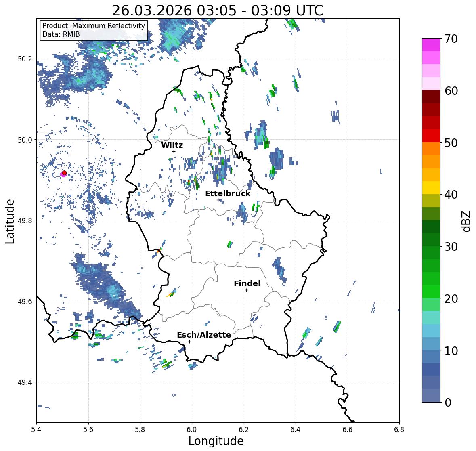Click the 40 tick on the colorbar
476x451 pixels.
point(451,195)
